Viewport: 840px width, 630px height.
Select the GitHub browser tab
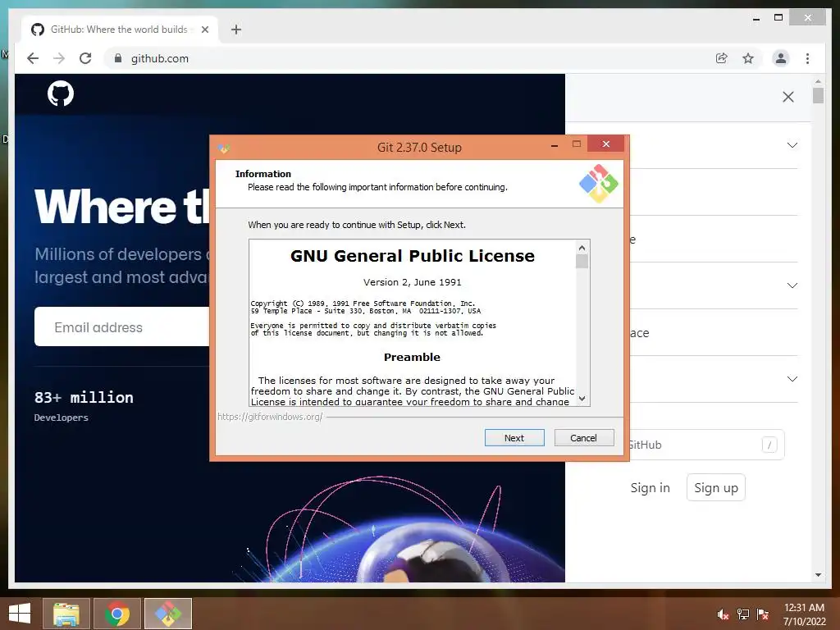pyautogui.click(x=121, y=30)
